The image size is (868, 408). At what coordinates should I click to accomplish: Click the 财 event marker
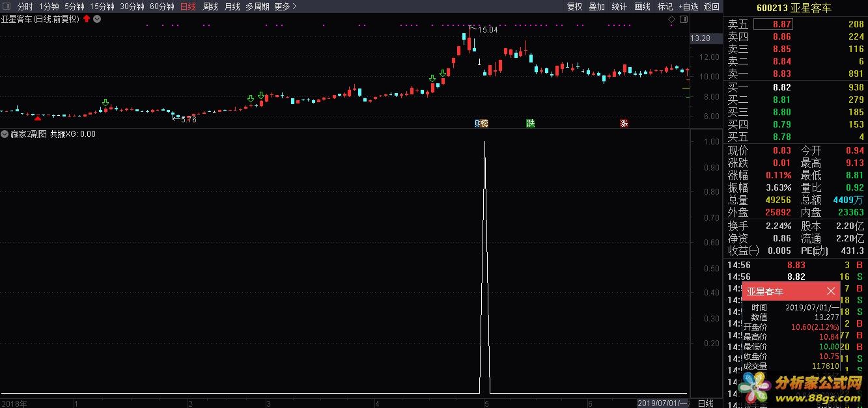tap(477, 123)
